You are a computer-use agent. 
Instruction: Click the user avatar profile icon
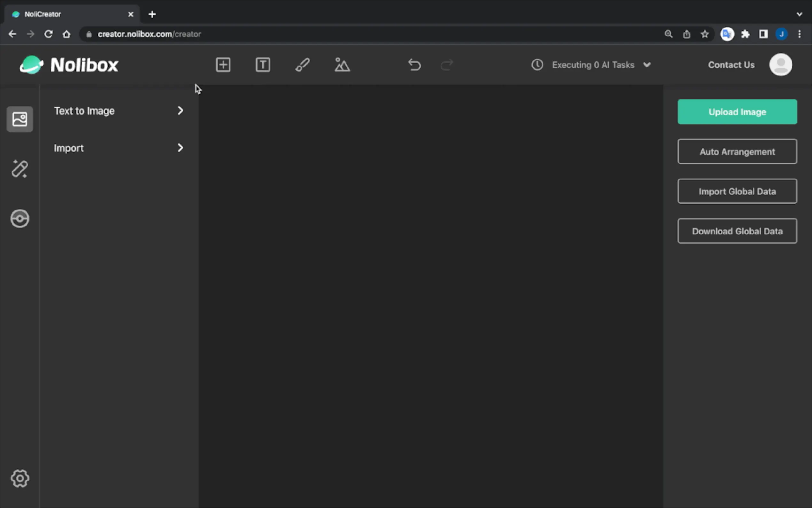coord(780,65)
